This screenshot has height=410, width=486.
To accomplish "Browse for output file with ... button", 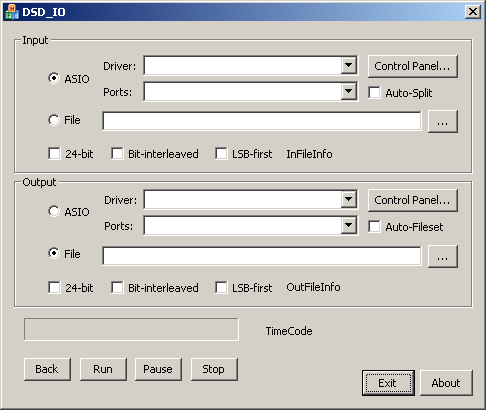I will [x=443, y=256].
